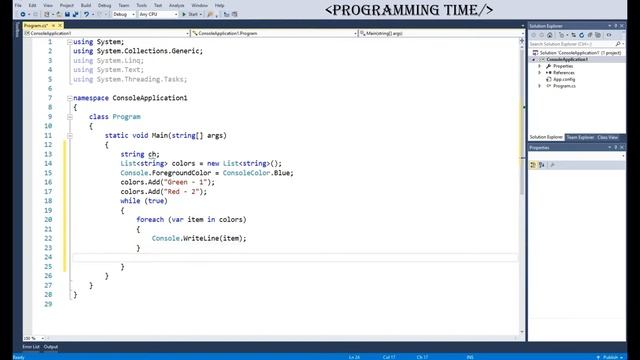The width and height of the screenshot is (640, 360).
Task: Open the File menu
Action: [18, 5]
